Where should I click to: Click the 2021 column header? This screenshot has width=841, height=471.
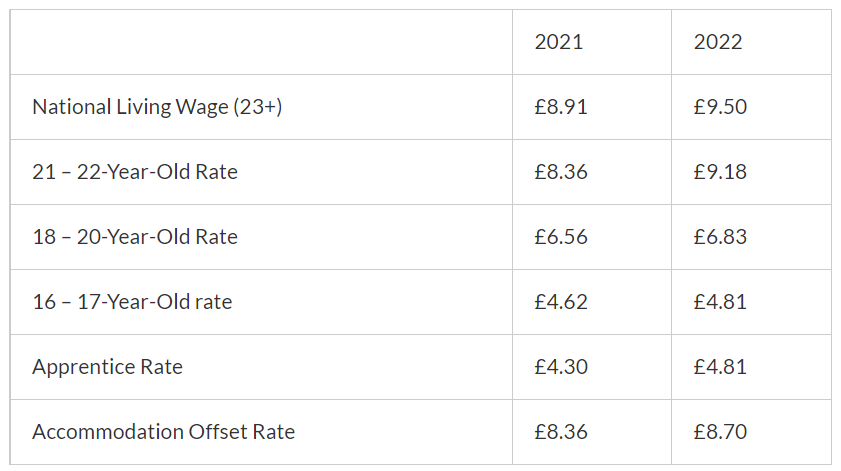click(x=559, y=42)
